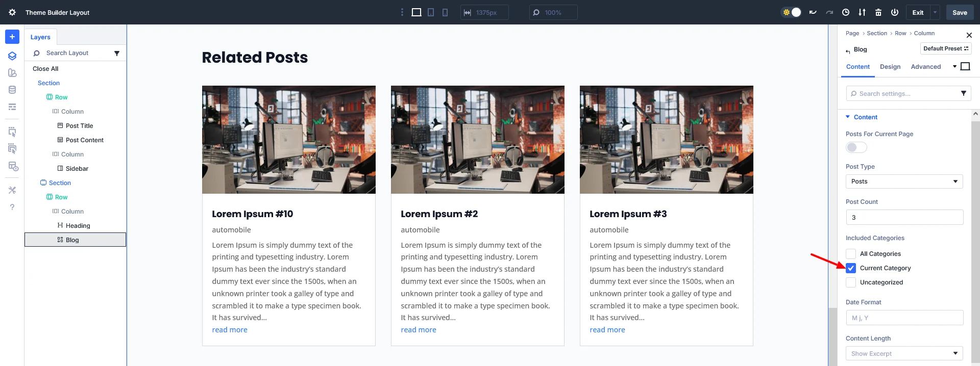Viewport: 980px width, 366px height.
Task: Check the All Categories checkbox
Action: point(851,254)
